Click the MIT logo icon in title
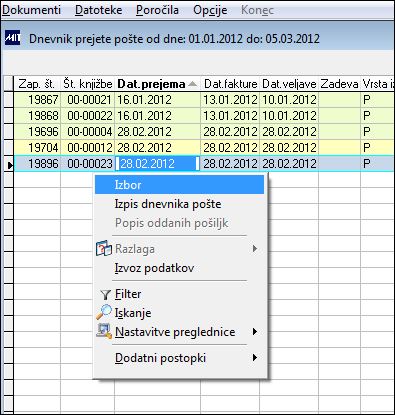Screen dimensions: 395x415 click(13, 38)
